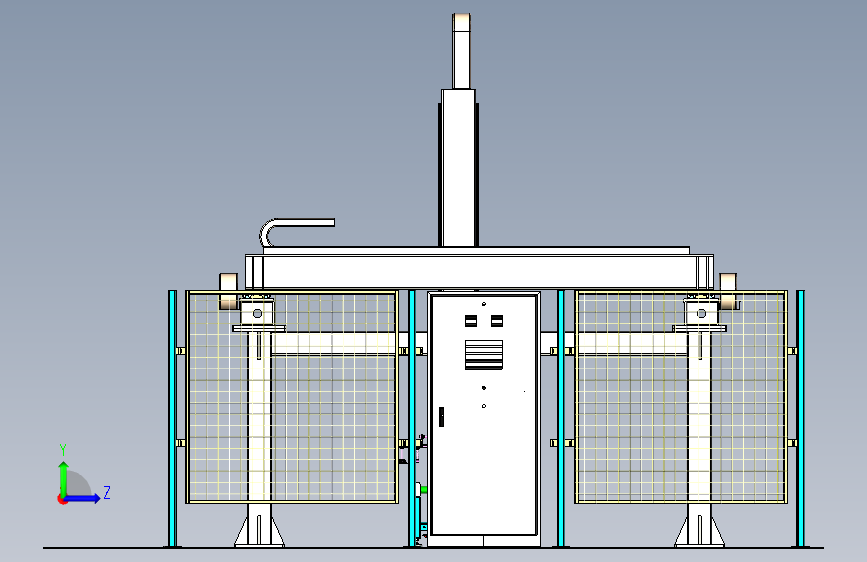Viewport: 867px width, 562px height.
Task: Select the control cabinet door handle
Action: click(441, 417)
